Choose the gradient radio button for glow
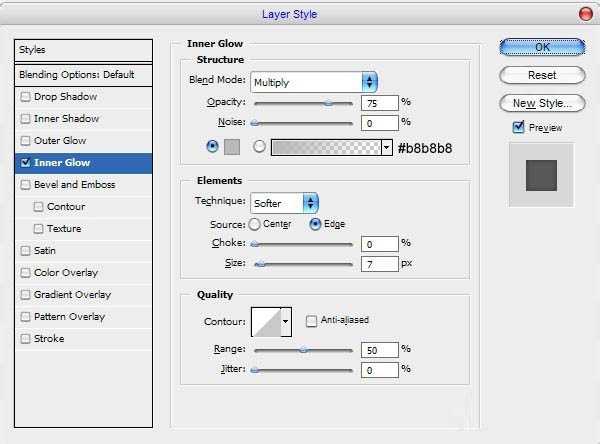The height and width of the screenshot is (444, 600). tap(259, 146)
